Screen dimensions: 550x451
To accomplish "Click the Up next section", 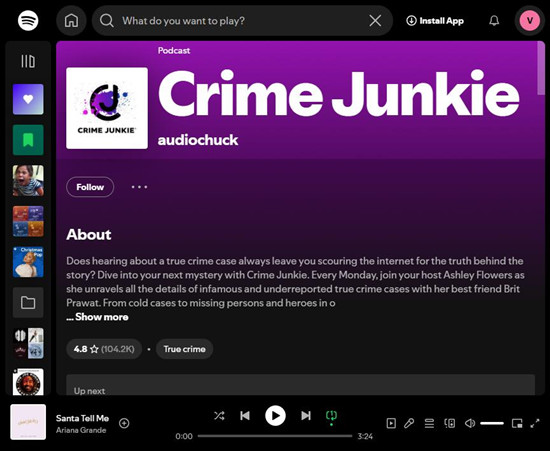I will (301, 385).
